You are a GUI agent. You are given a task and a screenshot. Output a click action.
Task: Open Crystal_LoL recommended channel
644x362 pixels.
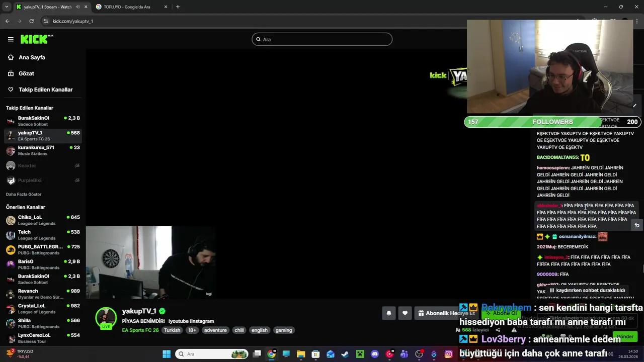click(43, 308)
